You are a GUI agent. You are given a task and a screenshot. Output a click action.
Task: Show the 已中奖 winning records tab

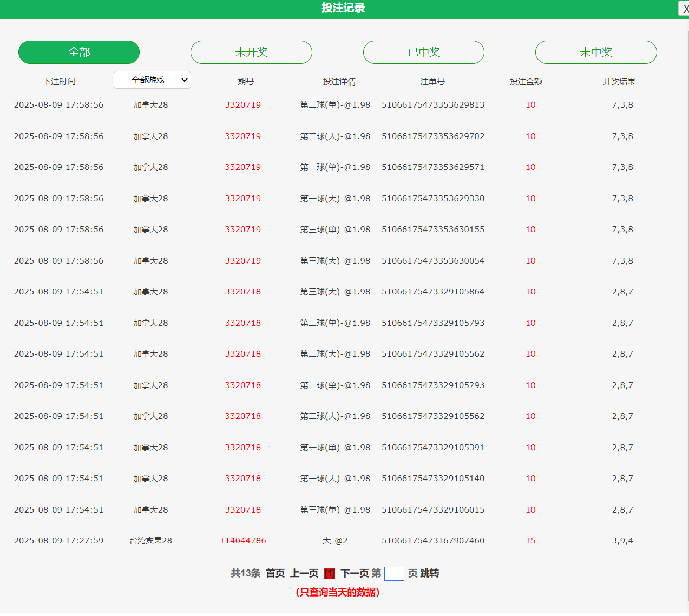tap(423, 53)
